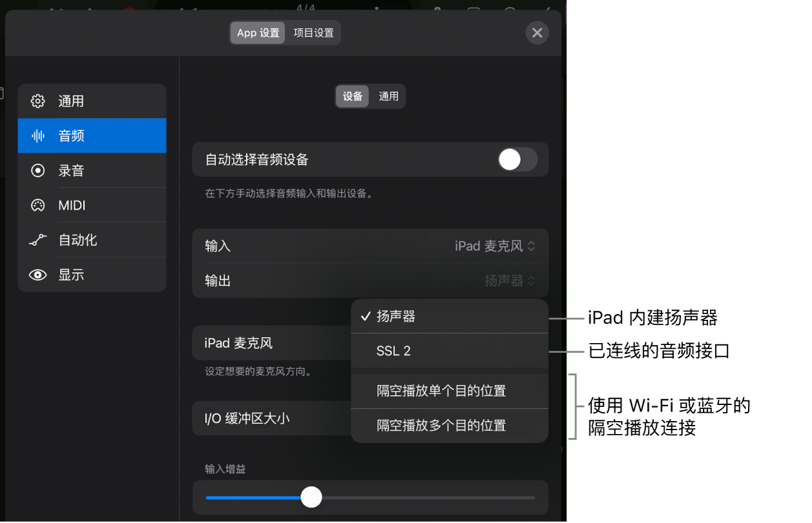812x523 pixels.
Task: Switch to the 通用 tab at top
Action: [x=389, y=96]
